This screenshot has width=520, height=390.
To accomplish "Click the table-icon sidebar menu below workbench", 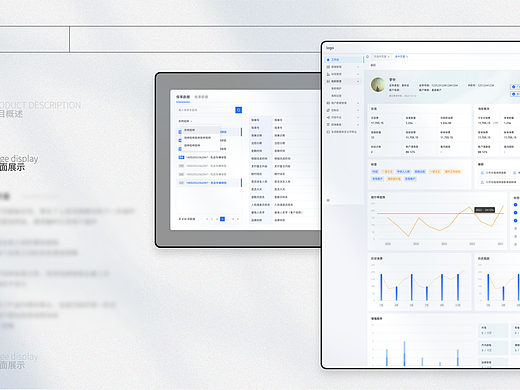I will point(343,67).
